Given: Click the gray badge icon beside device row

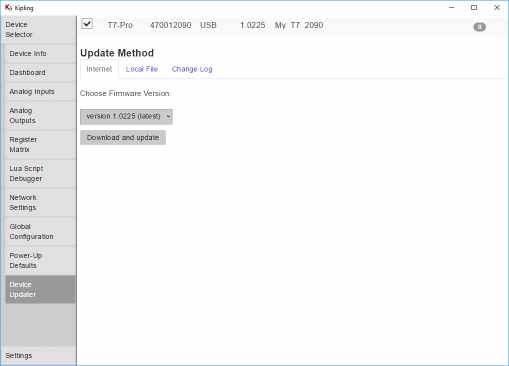Looking at the screenshot, I should click(x=479, y=27).
